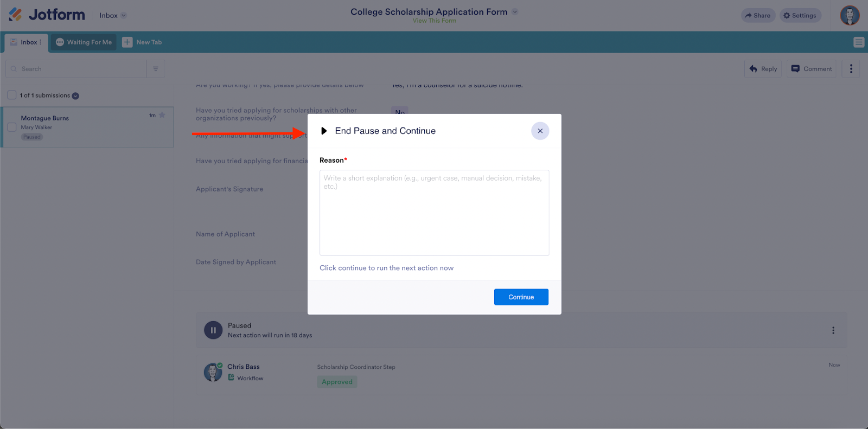Click the profile avatar in the top corner
Screen dimensions: 868x429
pyautogui.click(x=849, y=15)
